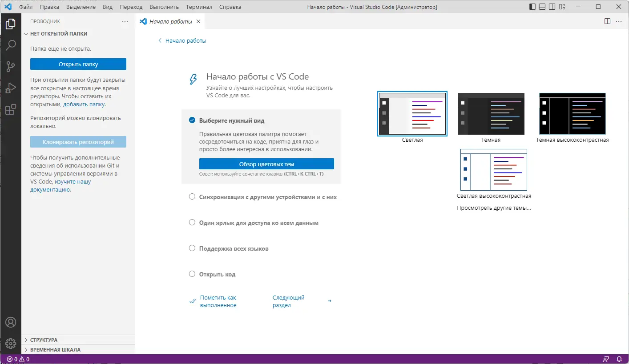
Task: Open notifications bell in status bar
Action: pos(619,359)
